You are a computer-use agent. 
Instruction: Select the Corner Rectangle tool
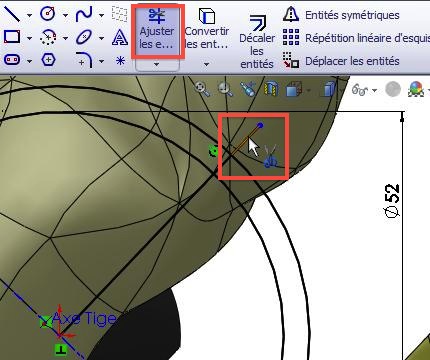point(12,37)
